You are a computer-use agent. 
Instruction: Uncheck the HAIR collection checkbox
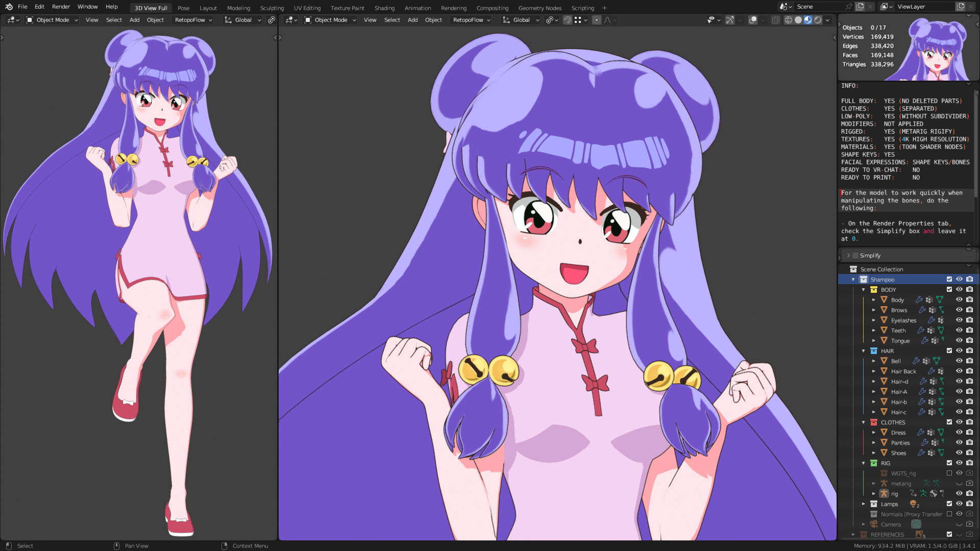tap(949, 350)
